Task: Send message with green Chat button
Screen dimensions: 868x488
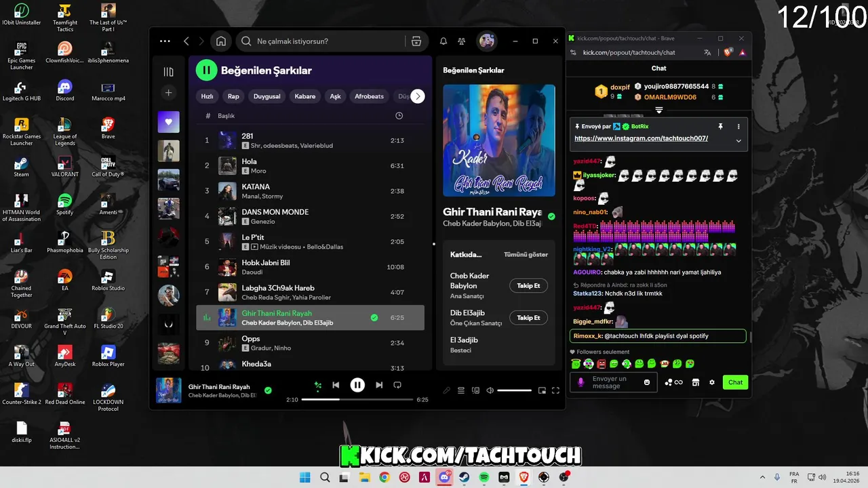Action: 735,382
